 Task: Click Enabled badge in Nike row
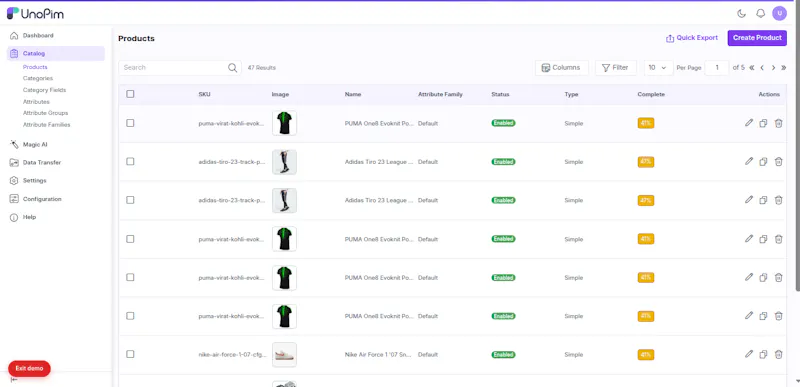click(503, 354)
